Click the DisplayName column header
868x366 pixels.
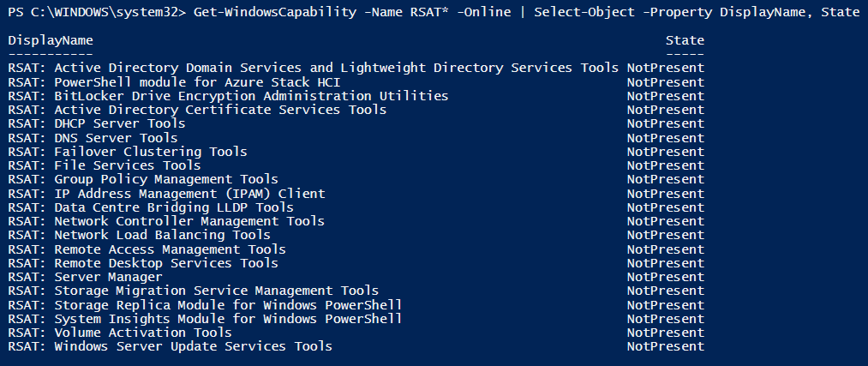coord(51,40)
